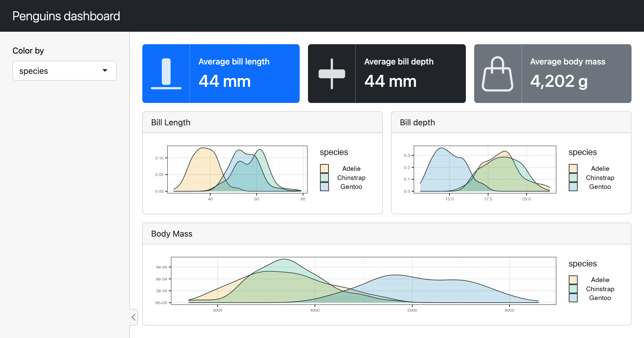Image resolution: width=644 pixels, height=338 pixels.
Task: Click the Adelie peak in Bill Length plot
Action: click(203, 149)
